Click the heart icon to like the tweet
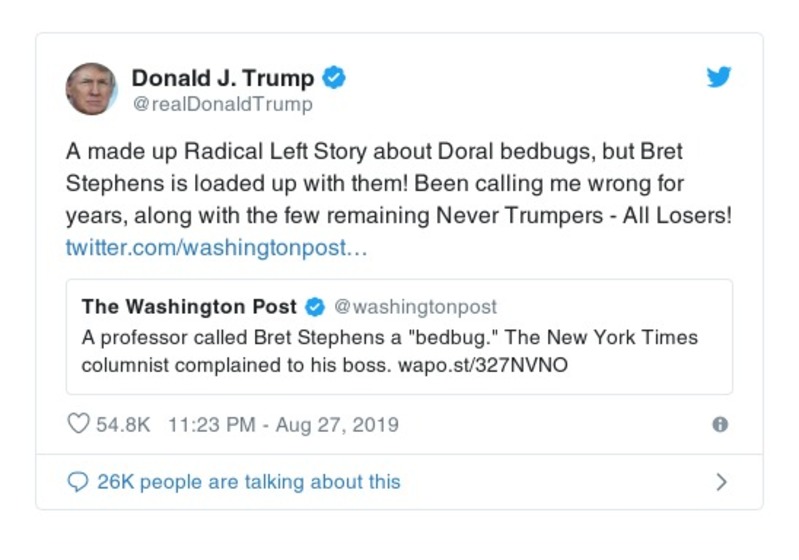 78,424
